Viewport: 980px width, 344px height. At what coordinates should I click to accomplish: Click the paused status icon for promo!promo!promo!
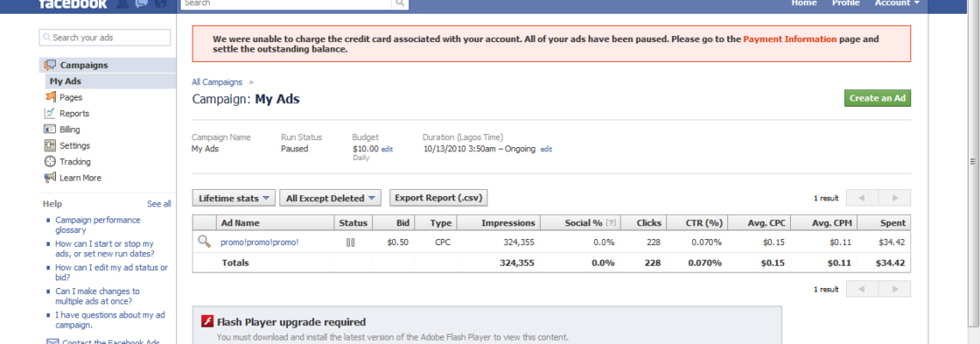(x=351, y=243)
